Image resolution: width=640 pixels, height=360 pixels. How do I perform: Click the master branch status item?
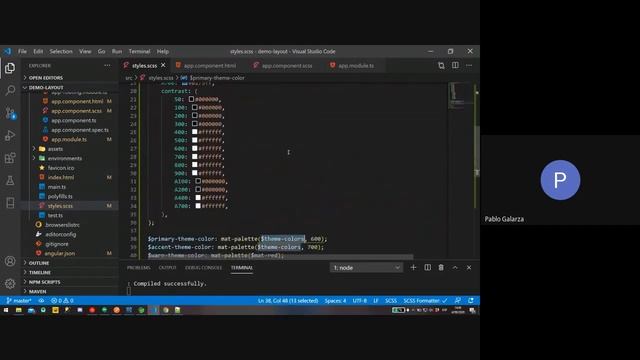(19, 301)
